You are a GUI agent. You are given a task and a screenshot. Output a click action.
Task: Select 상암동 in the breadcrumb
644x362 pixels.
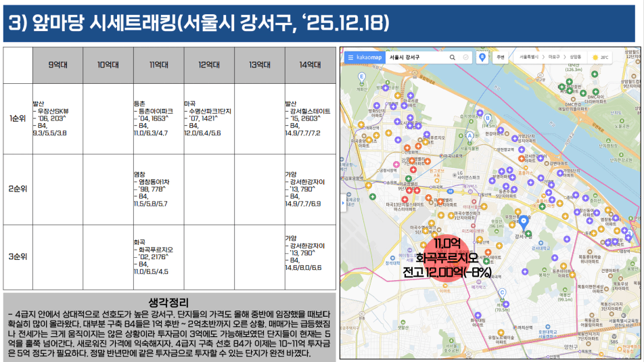click(575, 58)
